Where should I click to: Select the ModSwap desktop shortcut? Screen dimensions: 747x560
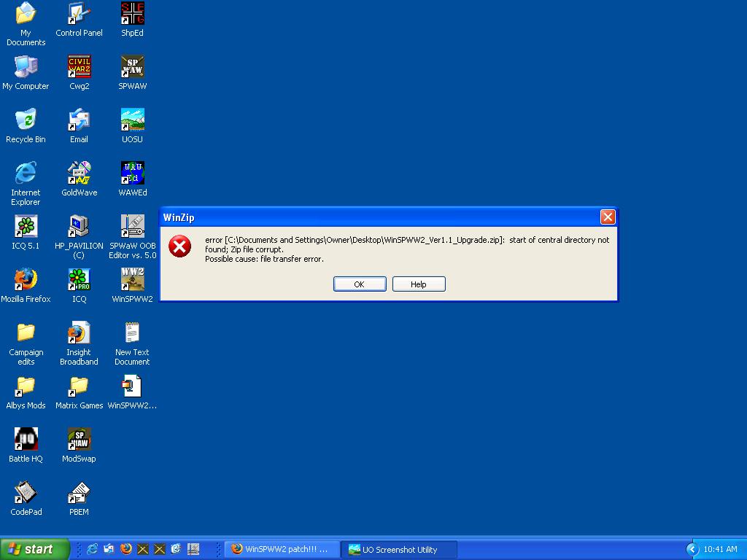(79, 440)
